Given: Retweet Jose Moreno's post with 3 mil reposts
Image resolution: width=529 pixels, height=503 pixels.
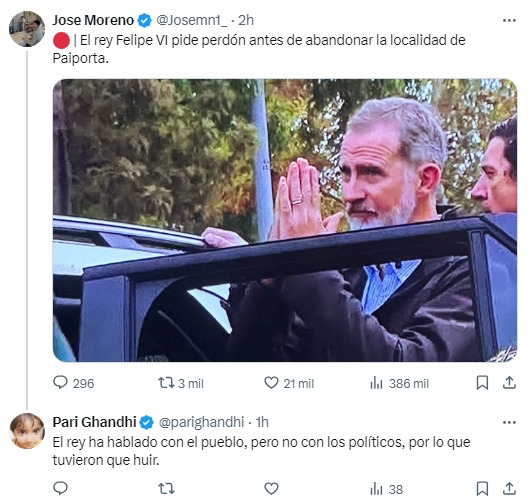Looking at the screenshot, I should [x=181, y=383].
